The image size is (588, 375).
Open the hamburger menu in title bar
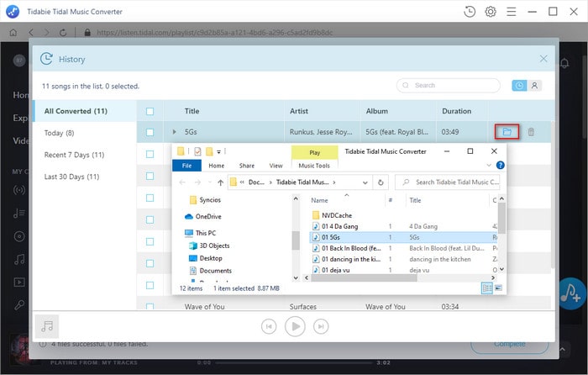(x=511, y=12)
